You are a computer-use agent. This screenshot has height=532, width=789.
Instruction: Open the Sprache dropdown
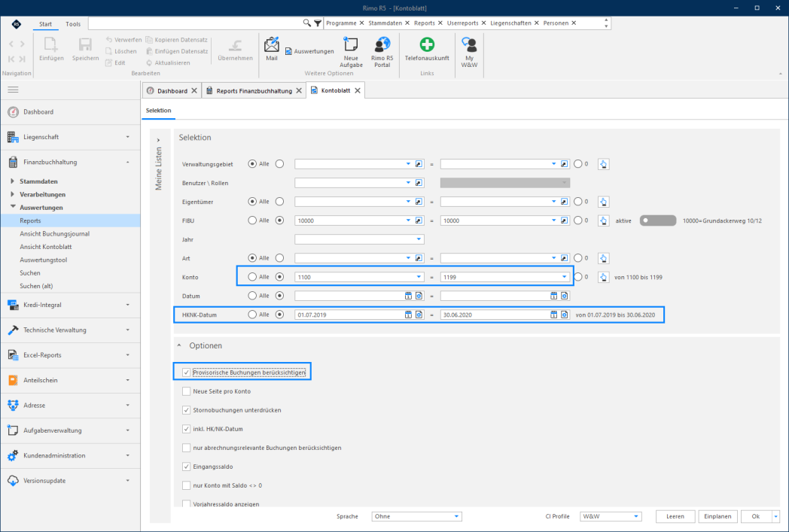click(456, 516)
